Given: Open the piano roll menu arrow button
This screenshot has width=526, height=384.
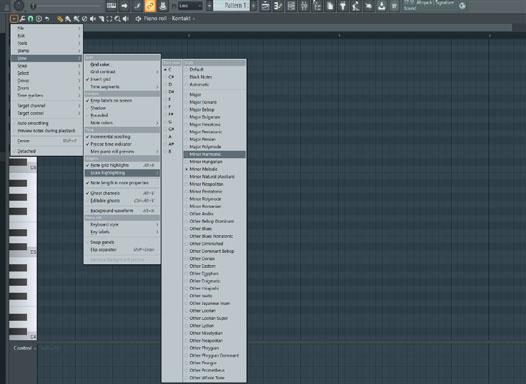Looking at the screenshot, I should point(14,19).
